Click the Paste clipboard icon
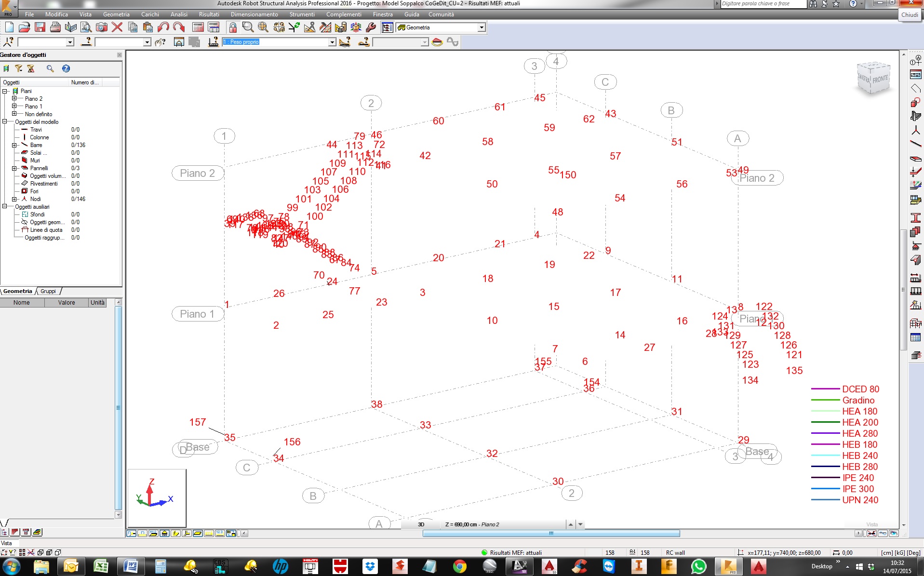This screenshot has width=924, height=576. 148,27
